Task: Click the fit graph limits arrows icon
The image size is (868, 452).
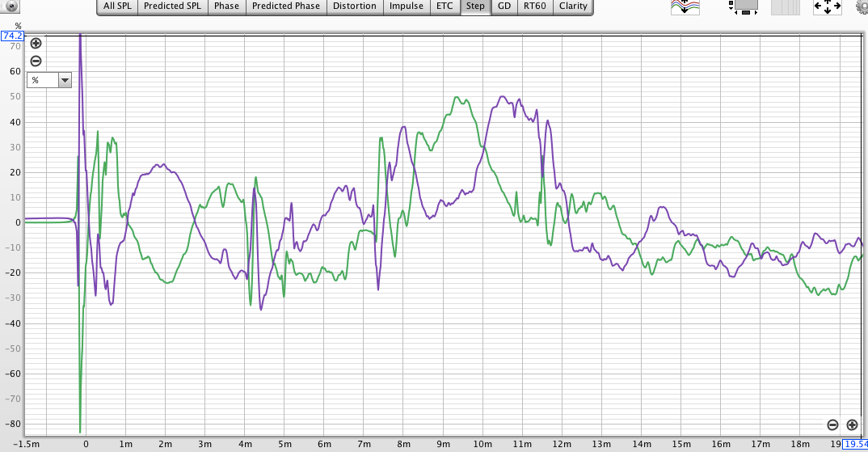Action: (x=827, y=7)
